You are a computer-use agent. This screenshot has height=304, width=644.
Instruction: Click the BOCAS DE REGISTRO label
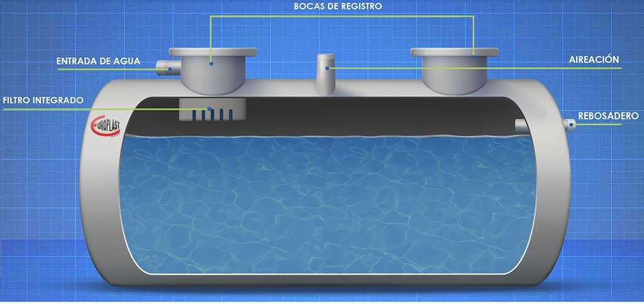pyautogui.click(x=338, y=6)
